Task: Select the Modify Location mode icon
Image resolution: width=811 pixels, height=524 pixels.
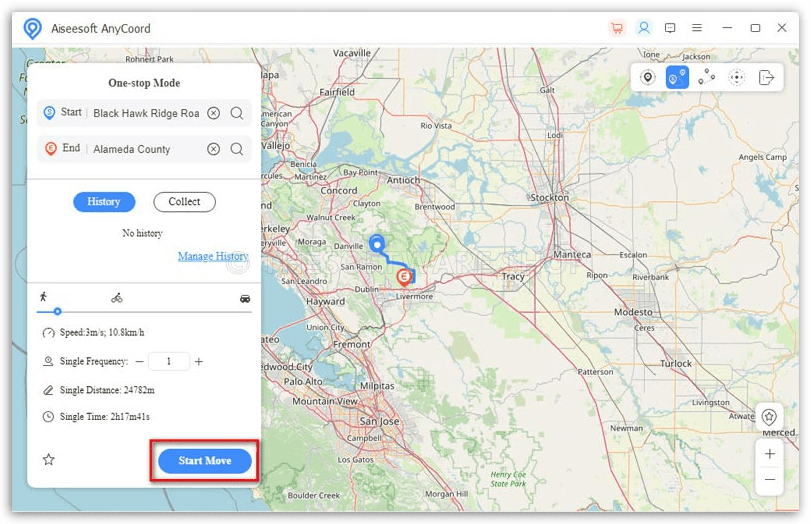Action: click(x=648, y=78)
